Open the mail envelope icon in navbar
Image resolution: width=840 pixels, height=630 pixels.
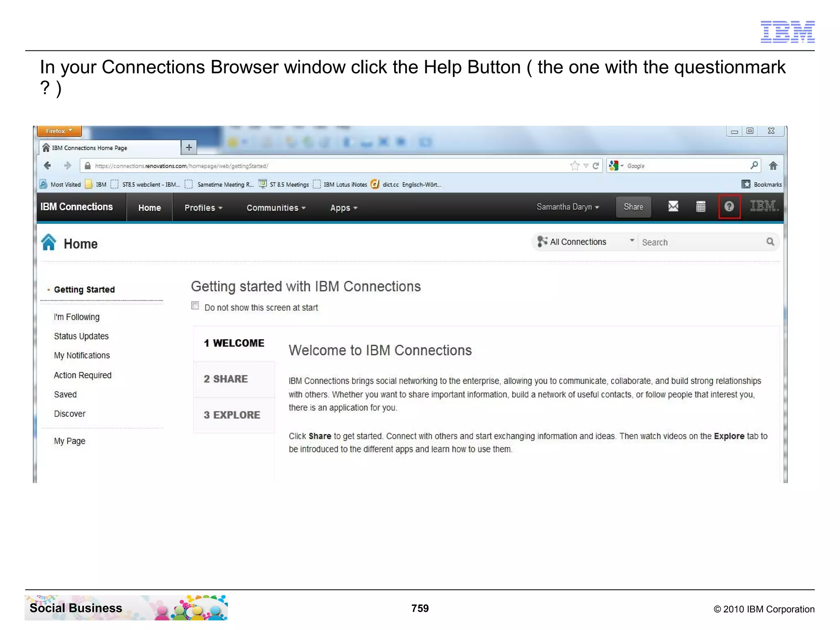tap(673, 206)
